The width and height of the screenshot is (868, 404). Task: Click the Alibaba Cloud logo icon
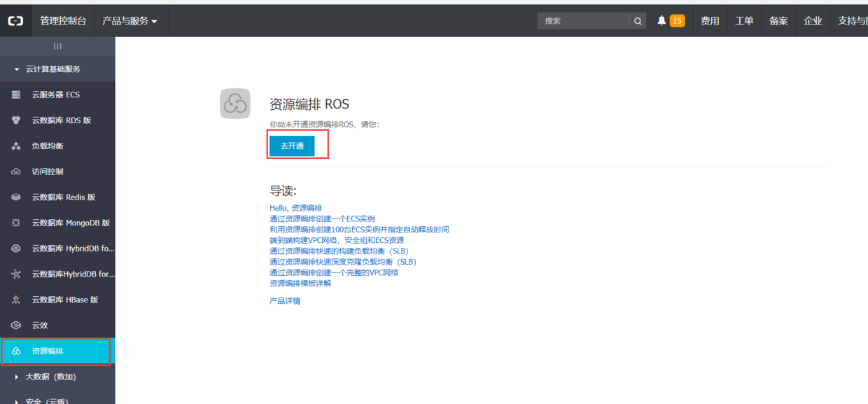click(15, 21)
